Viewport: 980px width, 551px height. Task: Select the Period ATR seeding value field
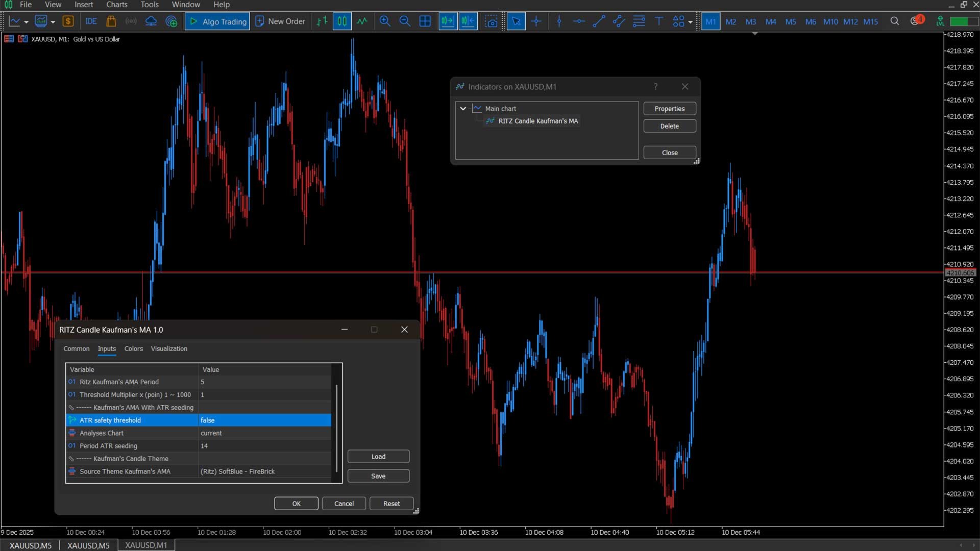pyautogui.click(x=264, y=446)
